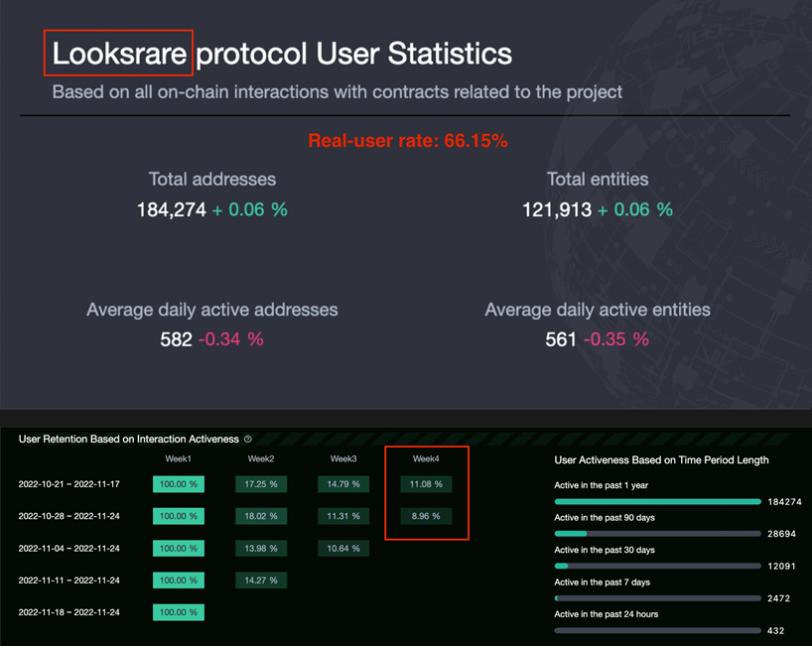Click the 'Looksrare' word in the page title

[119, 54]
